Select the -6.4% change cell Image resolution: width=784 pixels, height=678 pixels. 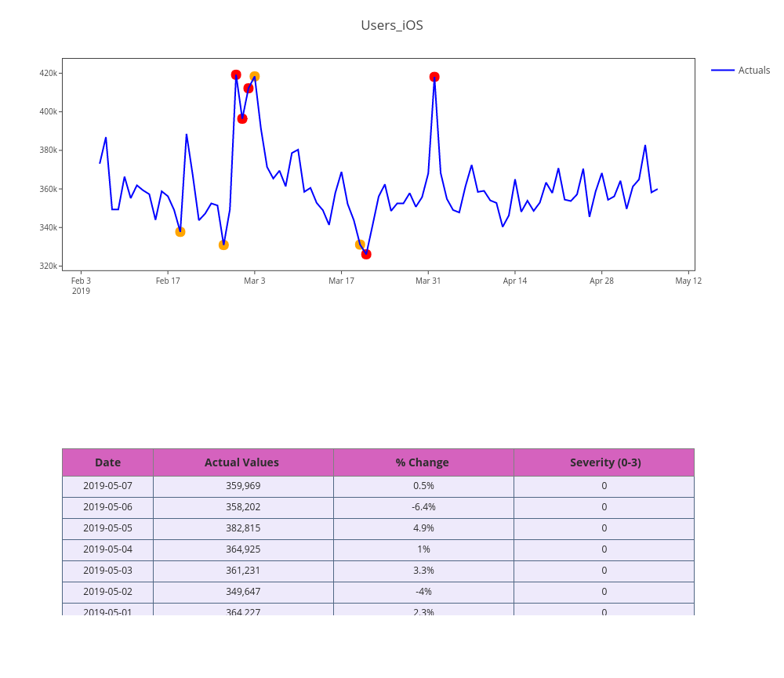tap(423, 507)
